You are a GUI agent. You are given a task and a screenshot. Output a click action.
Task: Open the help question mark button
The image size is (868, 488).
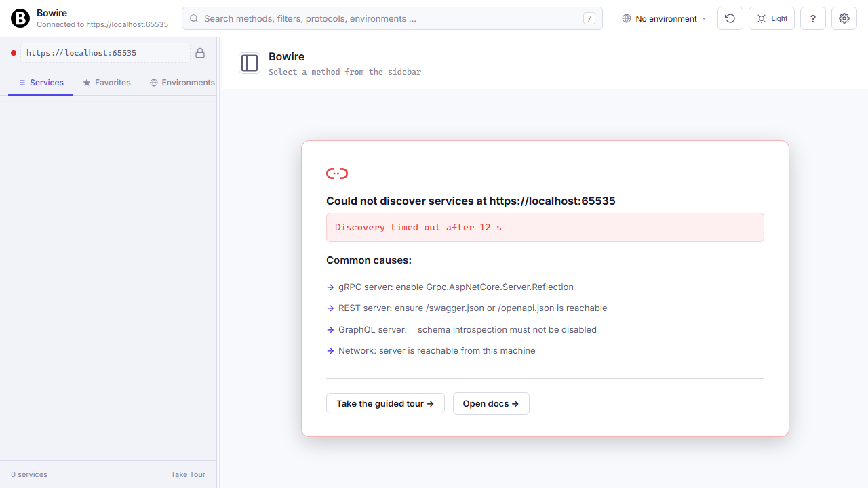tap(812, 18)
